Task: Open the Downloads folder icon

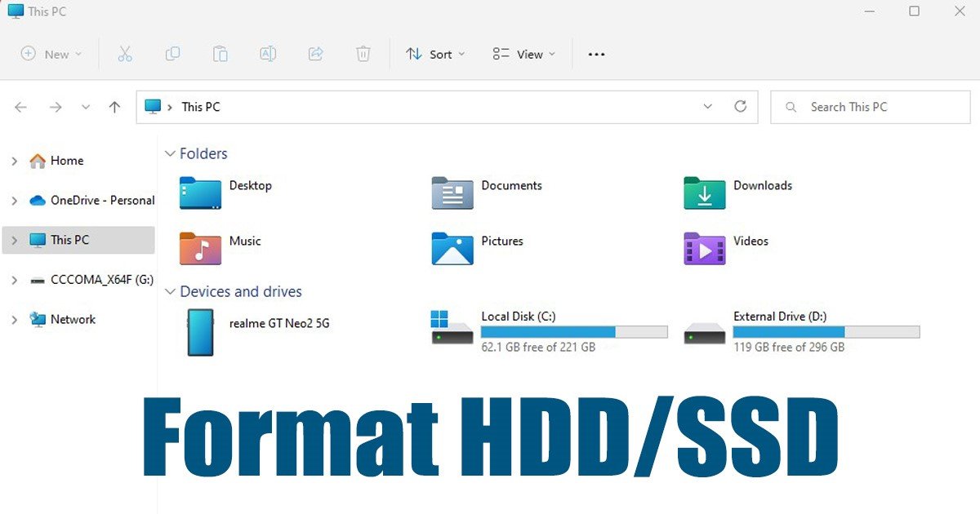Action: (704, 193)
